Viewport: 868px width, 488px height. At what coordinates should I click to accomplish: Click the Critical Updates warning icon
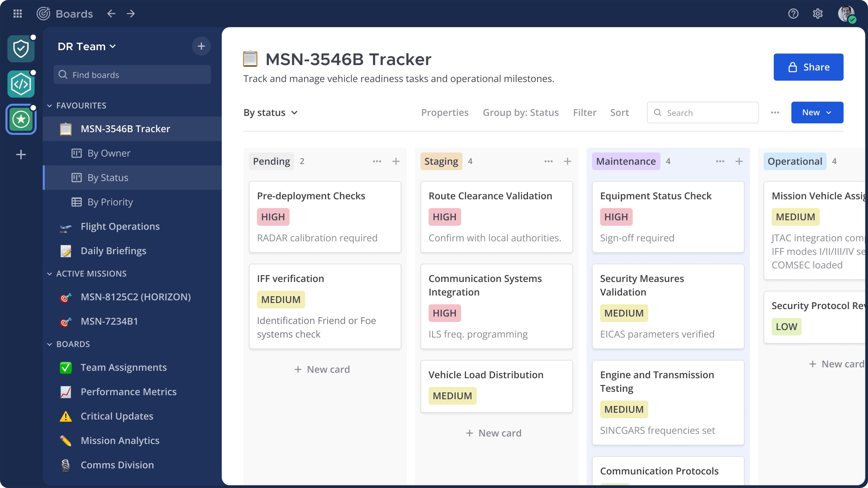(65, 416)
